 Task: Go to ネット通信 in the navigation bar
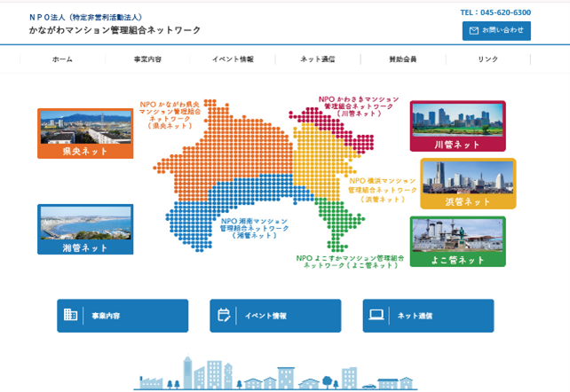[317, 59]
